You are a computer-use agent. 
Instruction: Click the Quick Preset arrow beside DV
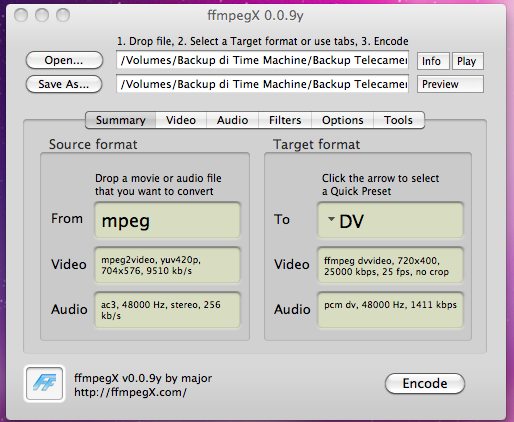pos(331,219)
